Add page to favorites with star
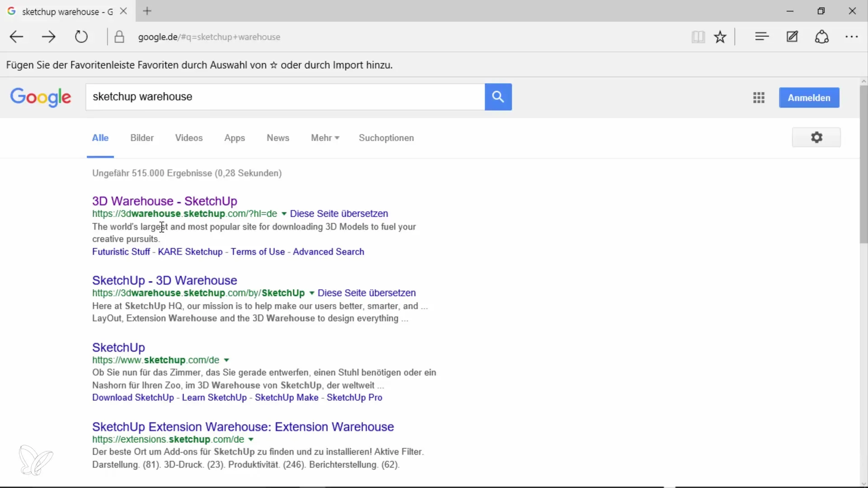This screenshot has height=488, width=868. (x=720, y=37)
